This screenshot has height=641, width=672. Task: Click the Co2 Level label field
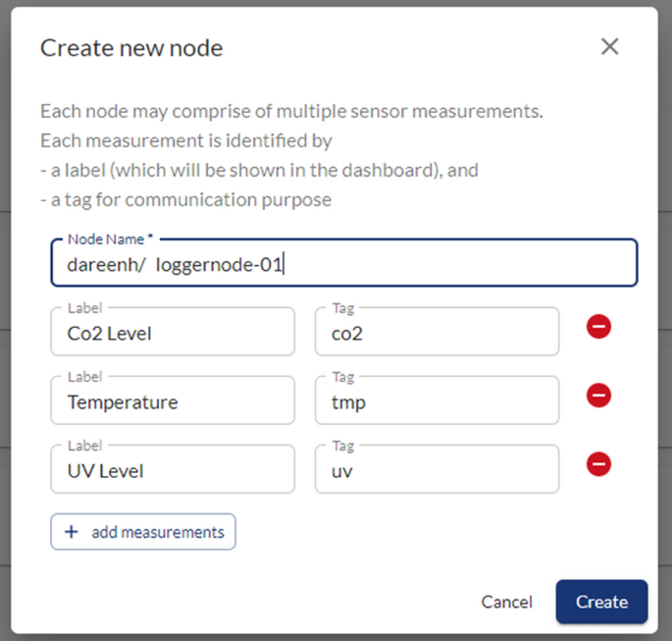pos(173,334)
